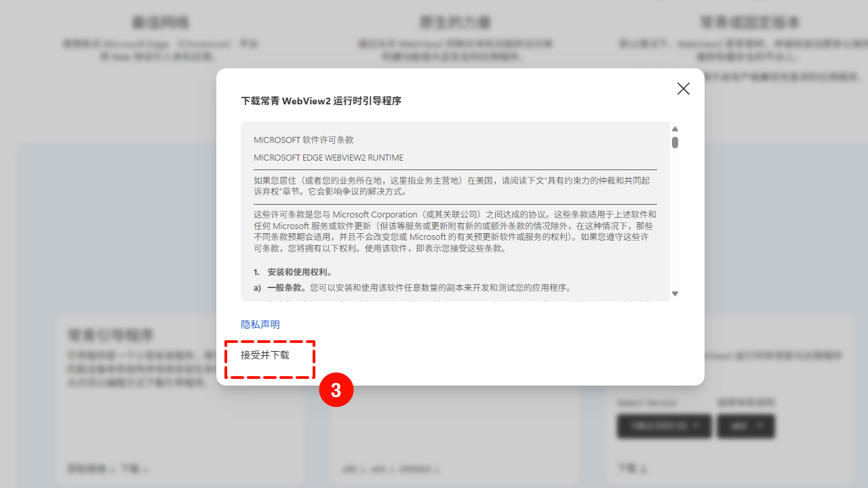Click the license text scrollbar thumb

coord(675,142)
